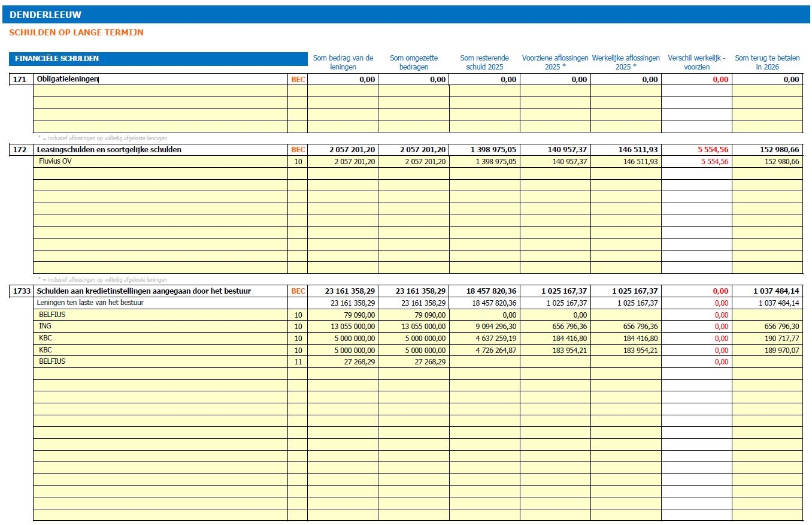Viewport: 812px width, 525px height.
Task: Click the SCHULDEN OP LANGE TERMIJN subtitle
Action: (x=76, y=32)
